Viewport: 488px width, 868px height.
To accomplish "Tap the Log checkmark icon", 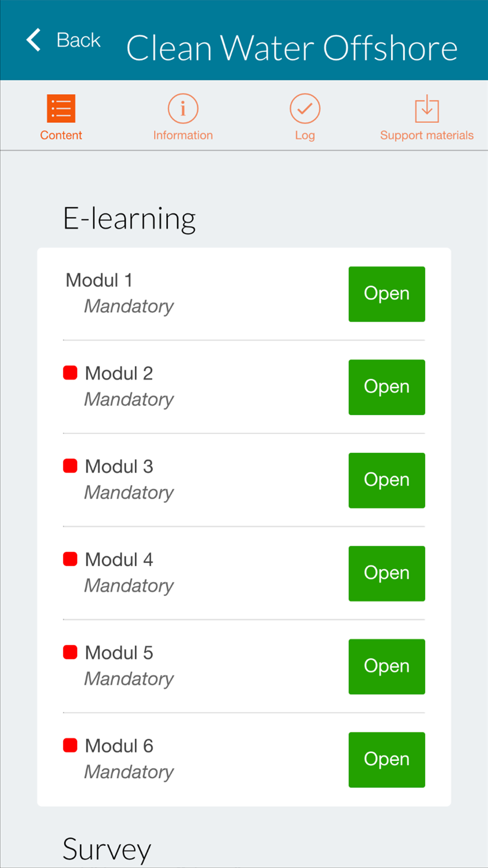I will pyautogui.click(x=305, y=108).
